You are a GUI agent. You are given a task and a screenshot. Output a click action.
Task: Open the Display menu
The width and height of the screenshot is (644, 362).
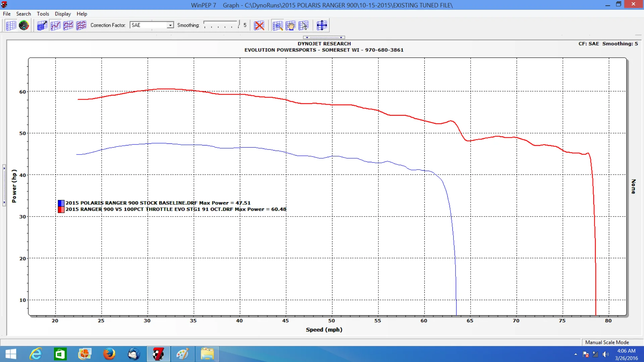coord(63,14)
